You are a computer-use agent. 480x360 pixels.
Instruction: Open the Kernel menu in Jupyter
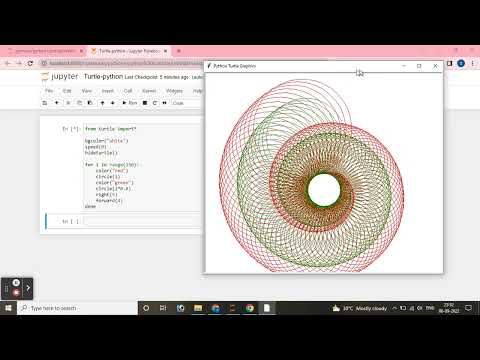point(149,91)
